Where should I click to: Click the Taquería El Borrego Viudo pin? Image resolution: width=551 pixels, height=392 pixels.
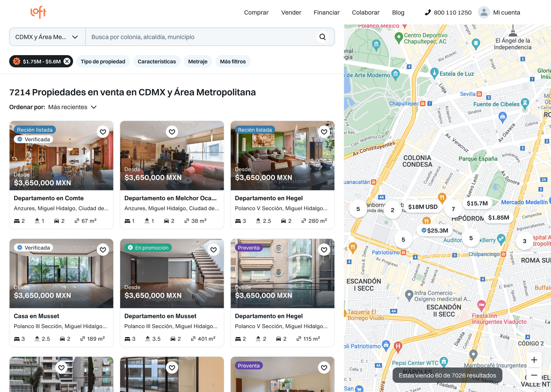point(345,313)
